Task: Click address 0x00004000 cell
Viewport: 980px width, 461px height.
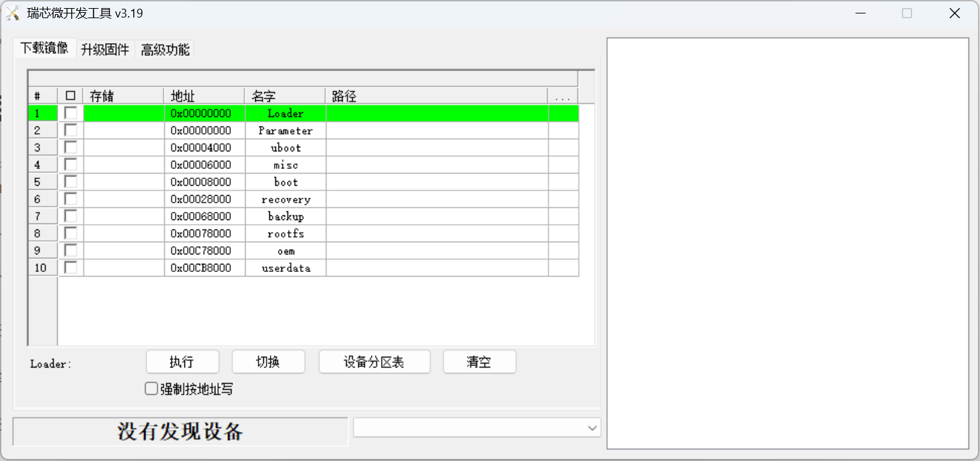Action: pos(205,148)
